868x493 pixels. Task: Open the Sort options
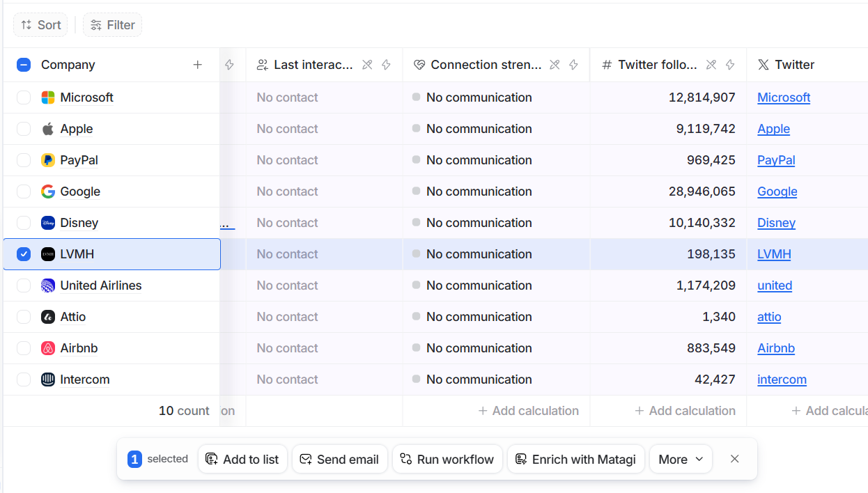tap(40, 25)
